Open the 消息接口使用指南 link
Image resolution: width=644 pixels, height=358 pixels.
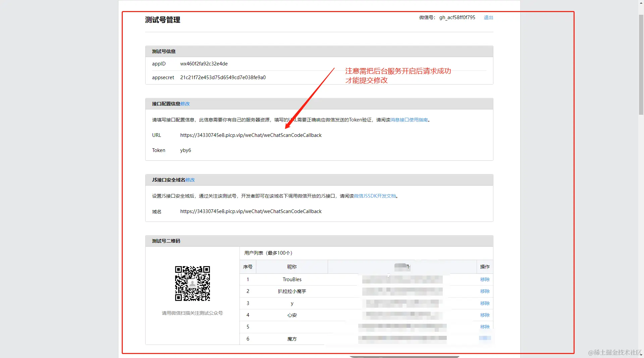[409, 120]
